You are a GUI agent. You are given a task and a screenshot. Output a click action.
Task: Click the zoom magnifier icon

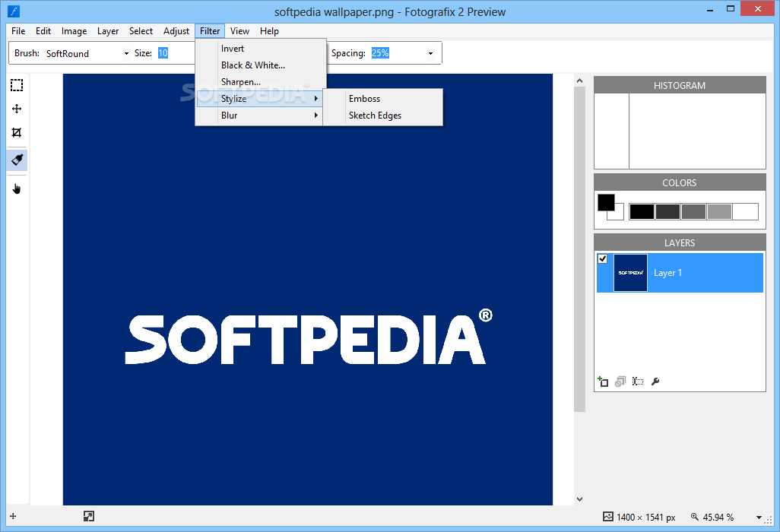[x=695, y=517]
